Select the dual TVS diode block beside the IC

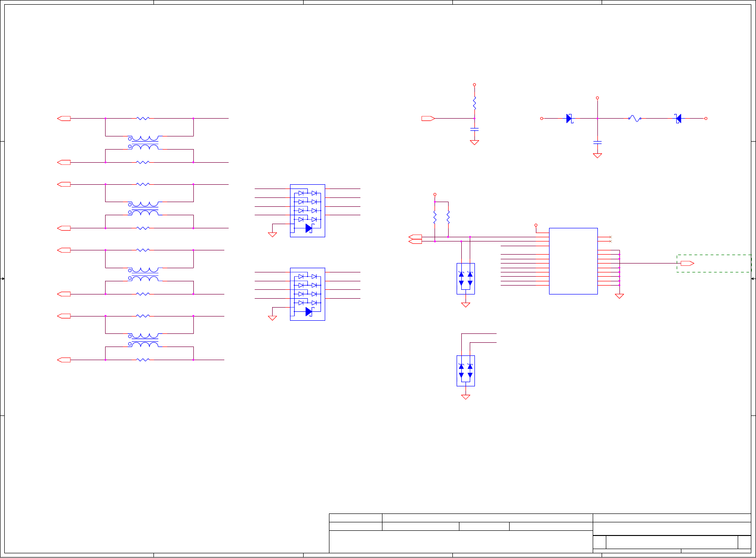pyautogui.click(x=466, y=279)
